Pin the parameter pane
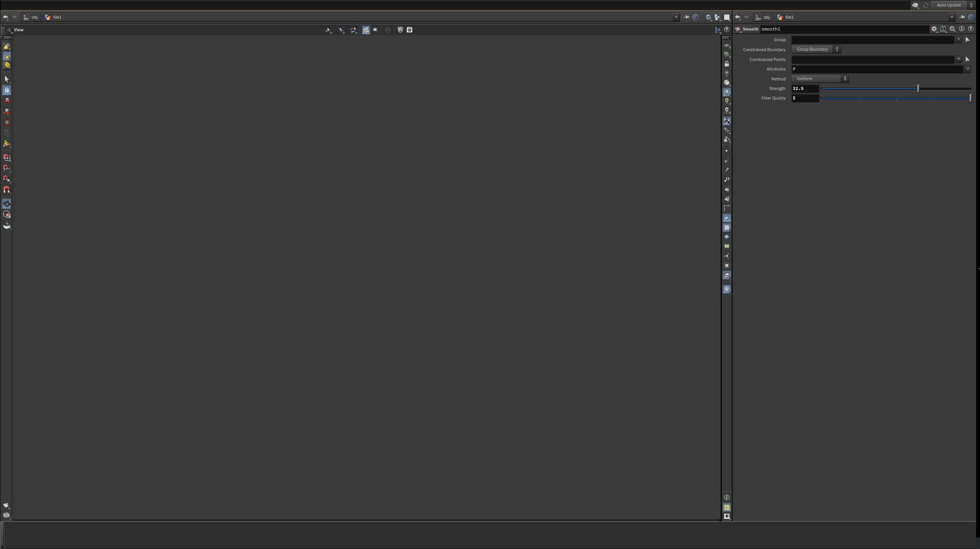The width and height of the screenshot is (980, 549). [x=962, y=17]
